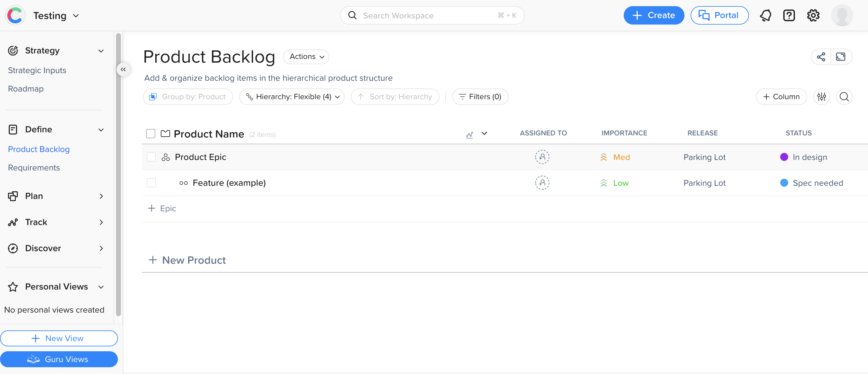Open the settings gear icon
The width and height of the screenshot is (868, 374).
813,16
